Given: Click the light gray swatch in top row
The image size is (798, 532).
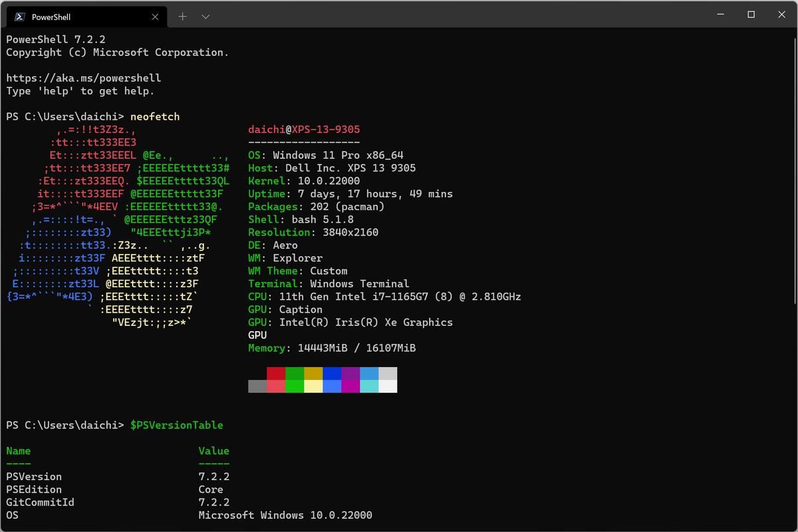Looking at the screenshot, I should (388, 373).
